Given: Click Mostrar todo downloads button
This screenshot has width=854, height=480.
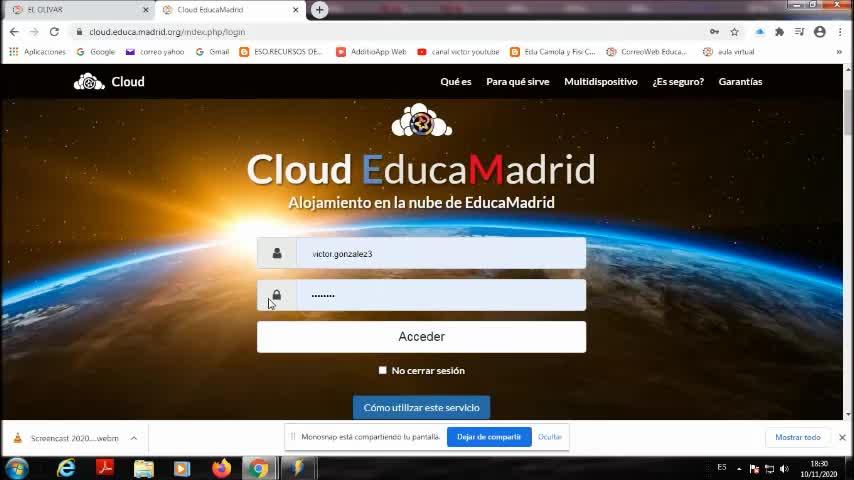Looking at the screenshot, I should (797, 438).
